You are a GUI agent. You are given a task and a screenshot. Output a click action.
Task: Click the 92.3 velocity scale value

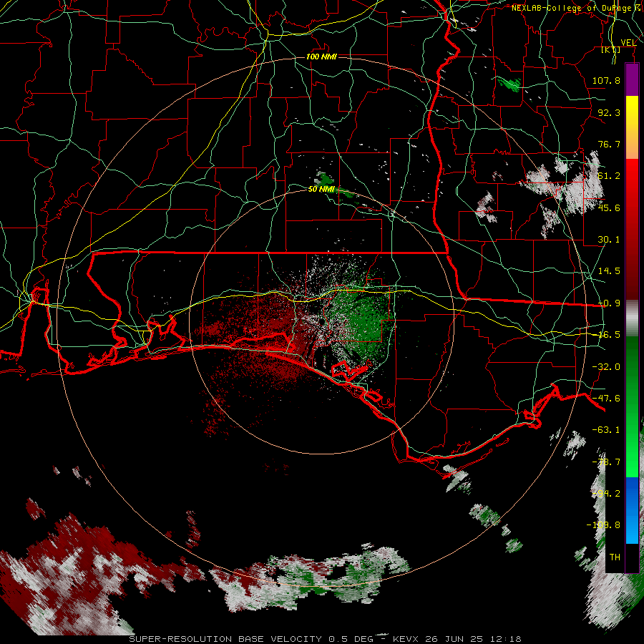click(x=609, y=112)
